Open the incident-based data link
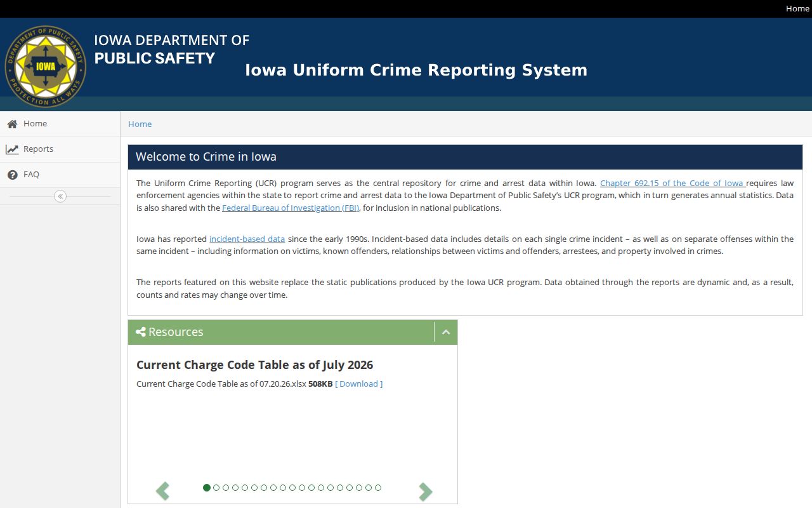This screenshot has height=508, width=812. point(247,239)
